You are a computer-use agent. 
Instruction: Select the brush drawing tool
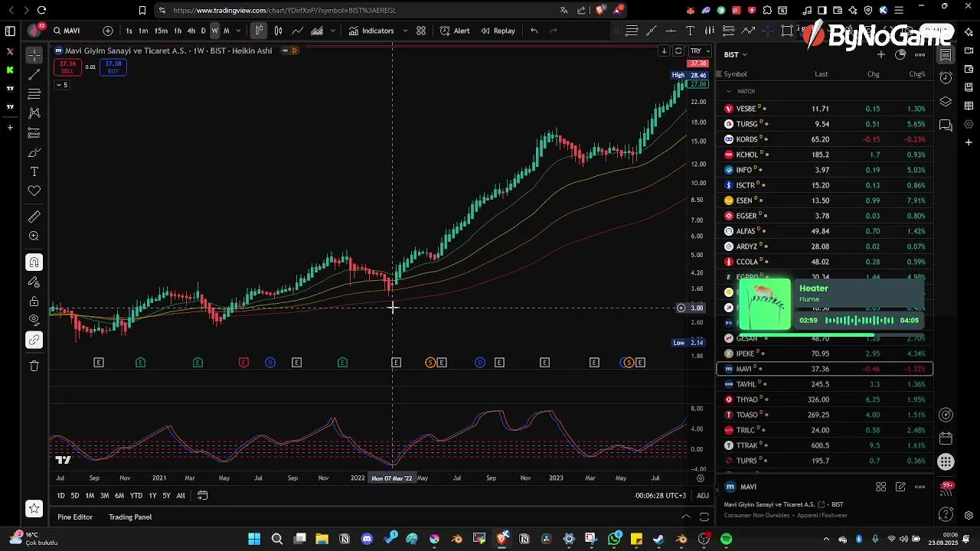click(x=34, y=152)
